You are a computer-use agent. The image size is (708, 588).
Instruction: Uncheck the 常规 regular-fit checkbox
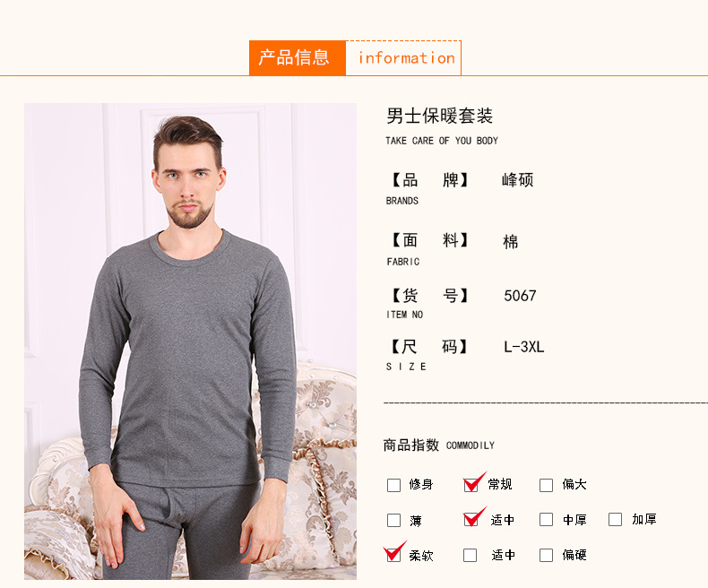(471, 485)
